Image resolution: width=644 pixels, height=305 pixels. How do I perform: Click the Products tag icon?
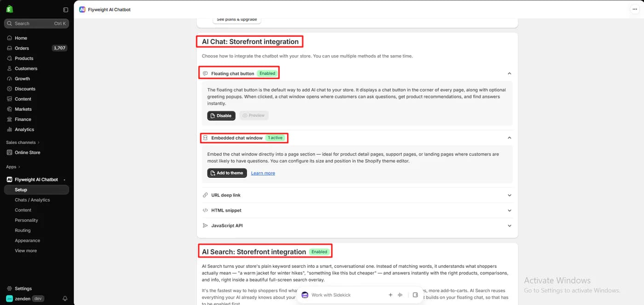click(10, 58)
